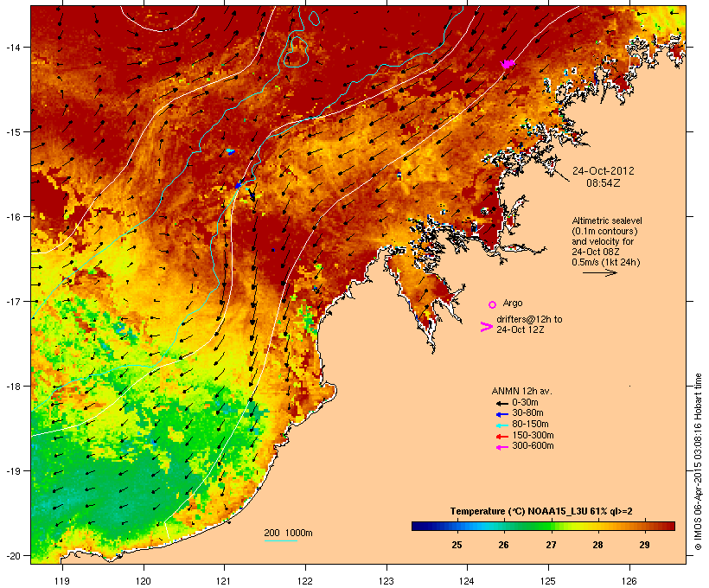Click the cyan 200m isobath legend line
This screenshot has width=709, height=588.
[280, 540]
